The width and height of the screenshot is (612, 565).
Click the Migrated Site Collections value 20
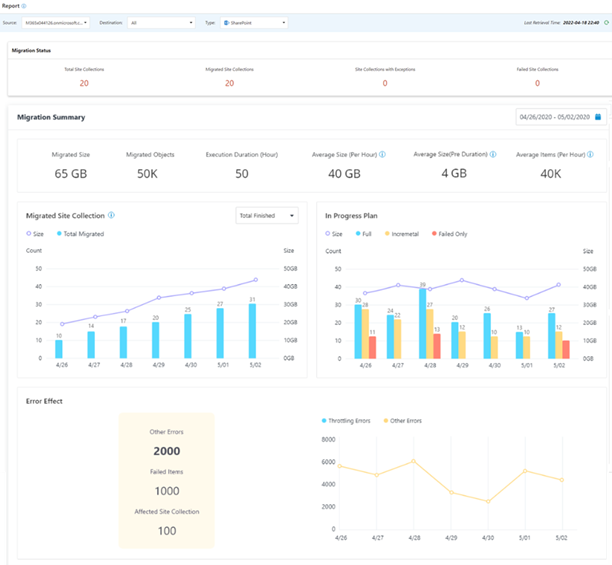[230, 83]
